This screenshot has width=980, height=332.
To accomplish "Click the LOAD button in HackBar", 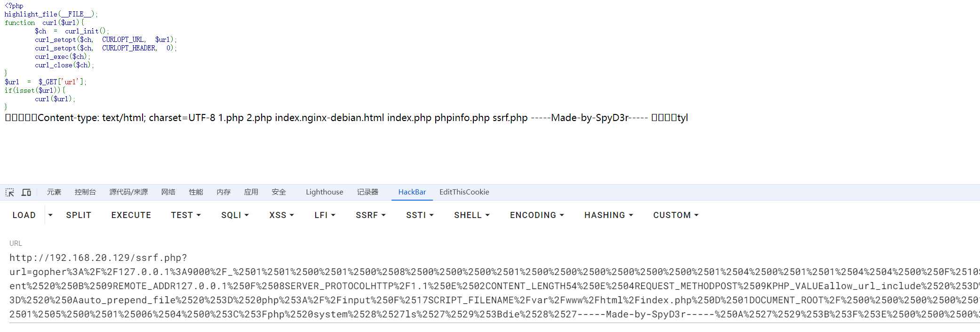I will pos(24,215).
